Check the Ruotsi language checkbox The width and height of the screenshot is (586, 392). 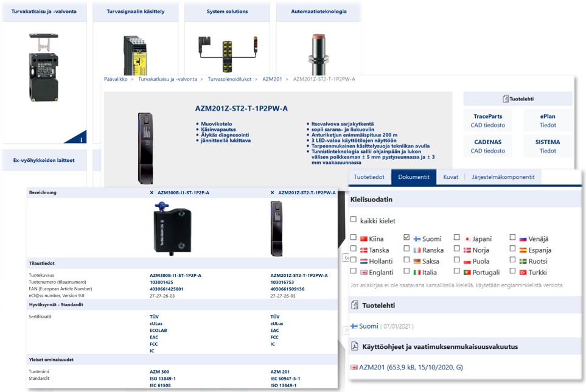pyautogui.click(x=512, y=260)
